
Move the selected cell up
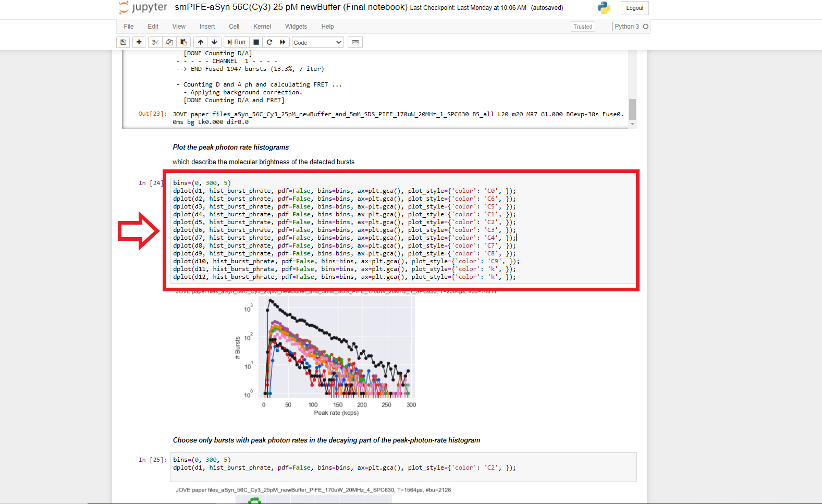tap(201, 42)
